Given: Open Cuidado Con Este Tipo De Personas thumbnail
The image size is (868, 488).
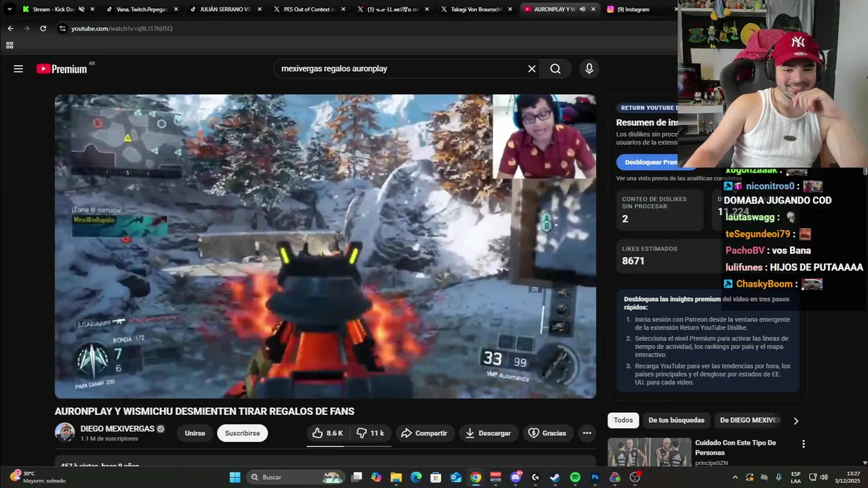Looking at the screenshot, I should point(649,452).
